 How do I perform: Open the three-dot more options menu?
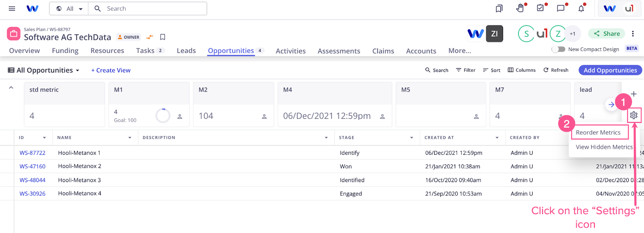[633, 34]
